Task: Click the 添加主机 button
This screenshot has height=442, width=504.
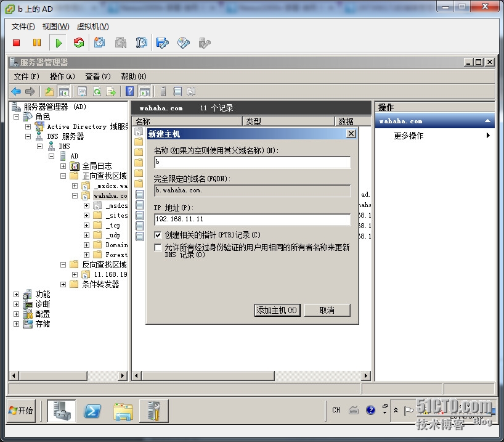Action: (277, 311)
